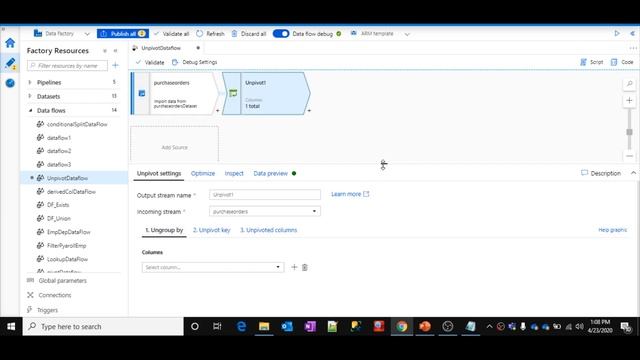Click the canvas zoom out minus
The image size is (640, 360).
pyautogui.click(x=629, y=156)
